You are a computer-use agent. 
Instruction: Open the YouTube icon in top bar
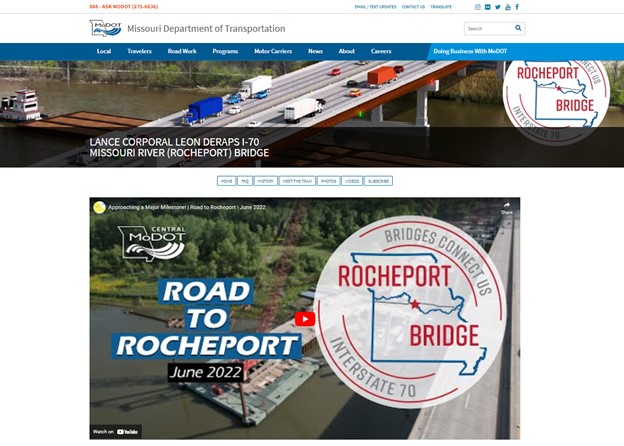(x=508, y=7)
